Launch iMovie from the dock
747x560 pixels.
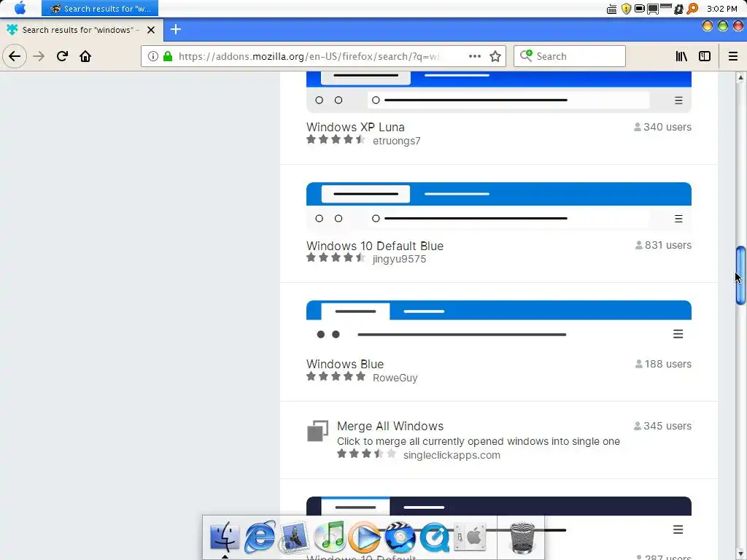[399, 537]
